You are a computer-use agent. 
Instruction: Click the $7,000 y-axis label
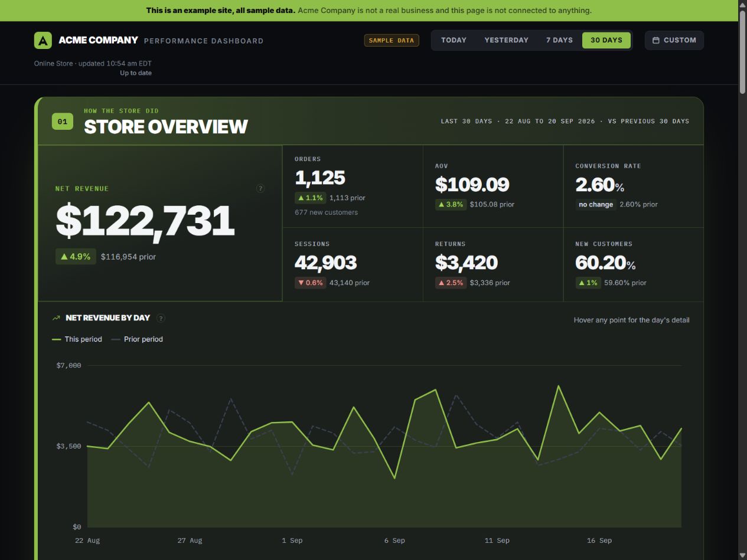pyautogui.click(x=69, y=365)
